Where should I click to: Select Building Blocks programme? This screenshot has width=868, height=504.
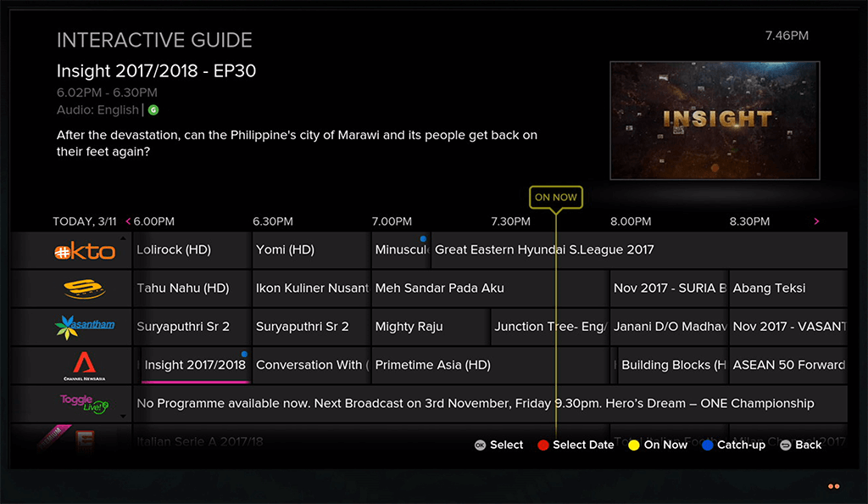(x=672, y=365)
